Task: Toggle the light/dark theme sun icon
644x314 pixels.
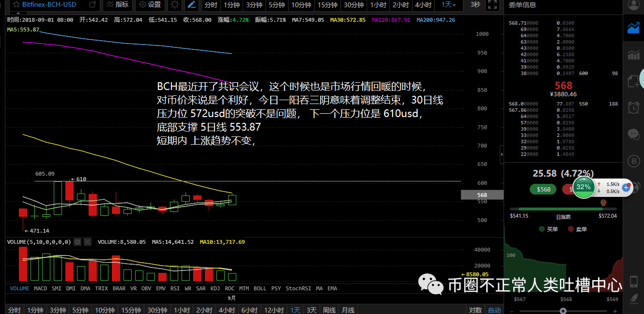Action: tap(174, 5)
